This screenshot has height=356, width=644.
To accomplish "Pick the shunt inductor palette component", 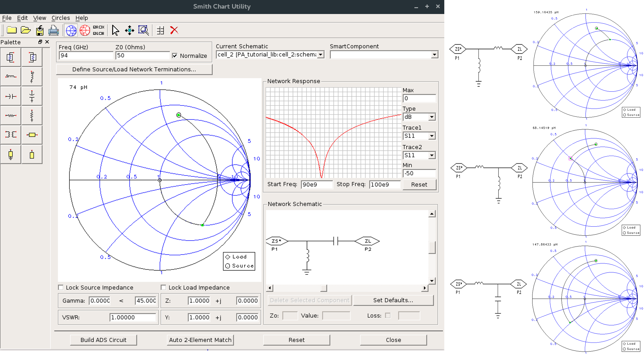I will point(32,76).
